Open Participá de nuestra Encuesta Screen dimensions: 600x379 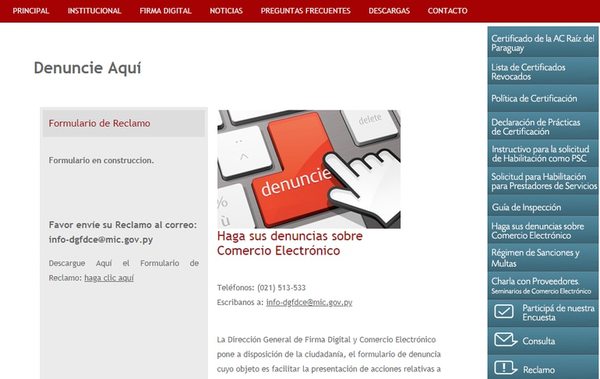click(x=543, y=313)
